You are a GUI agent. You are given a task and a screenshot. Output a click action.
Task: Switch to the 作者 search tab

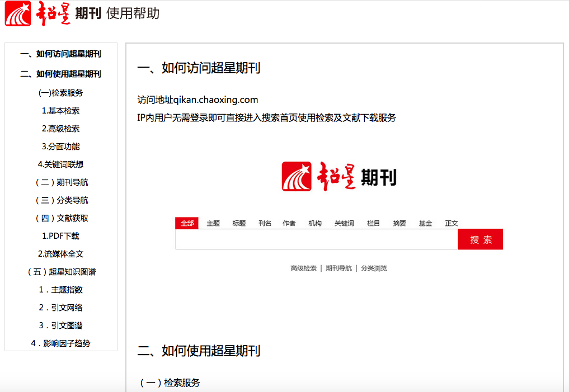pyautogui.click(x=289, y=223)
